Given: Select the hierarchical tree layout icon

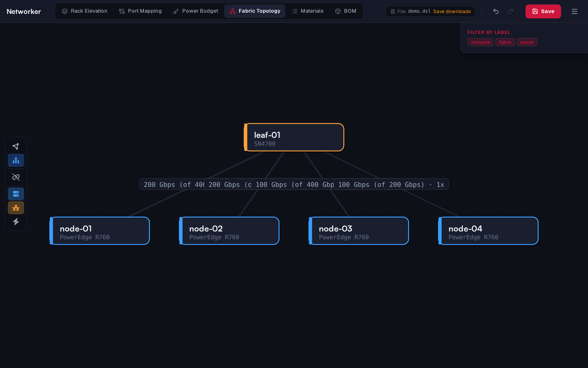Looking at the screenshot, I should point(16,160).
